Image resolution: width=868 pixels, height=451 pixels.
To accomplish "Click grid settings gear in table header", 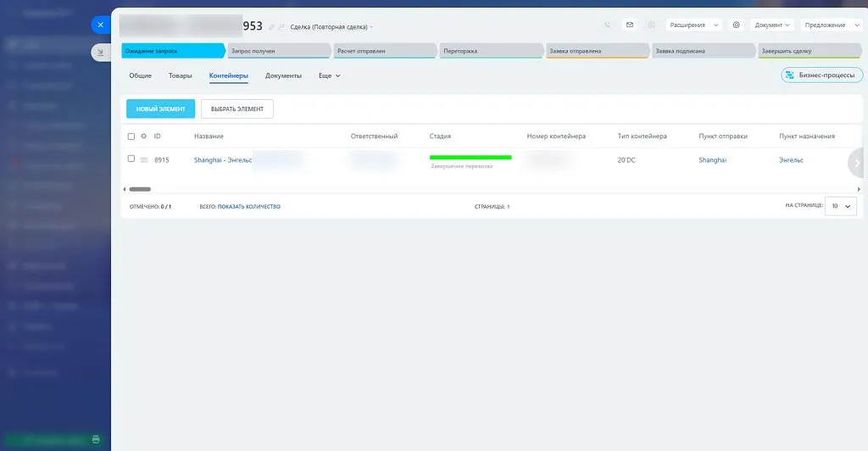I will (143, 136).
